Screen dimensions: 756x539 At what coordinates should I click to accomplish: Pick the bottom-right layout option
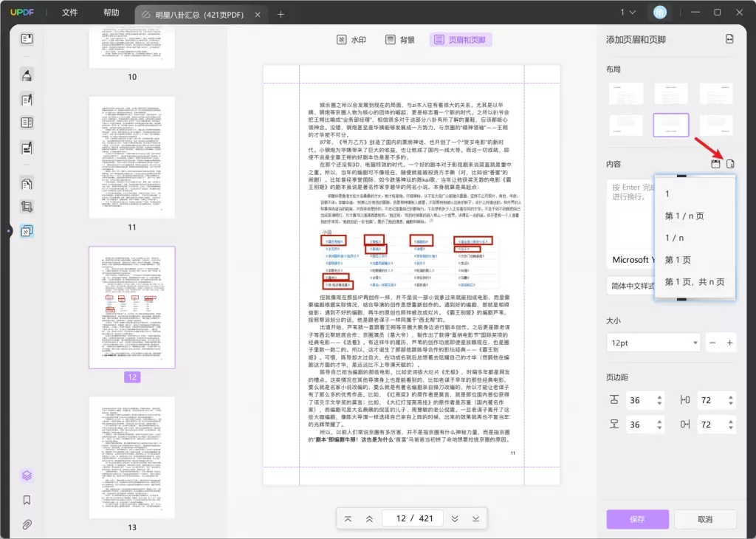(x=716, y=125)
